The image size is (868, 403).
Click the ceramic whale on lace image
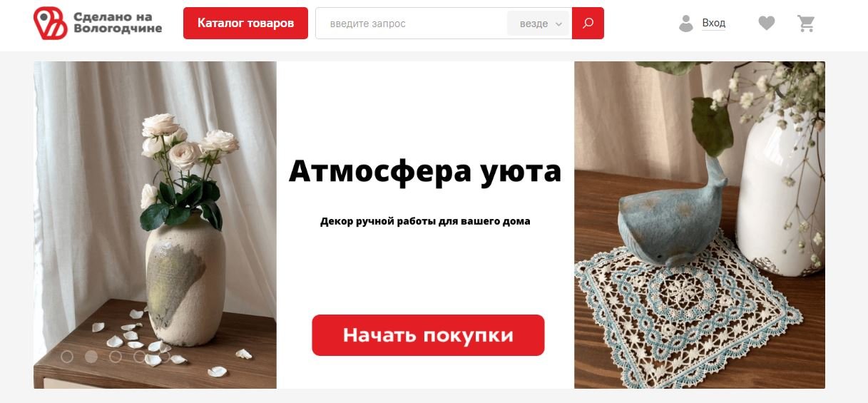point(700,225)
